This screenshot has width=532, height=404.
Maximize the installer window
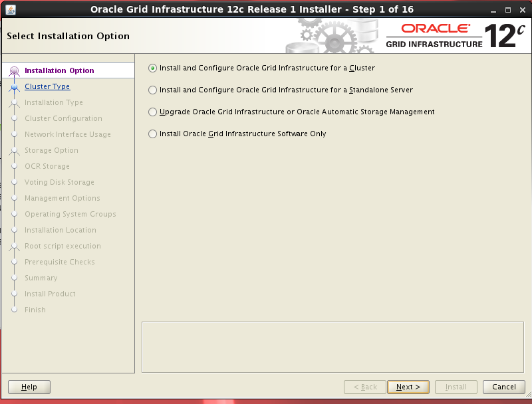tap(508, 10)
